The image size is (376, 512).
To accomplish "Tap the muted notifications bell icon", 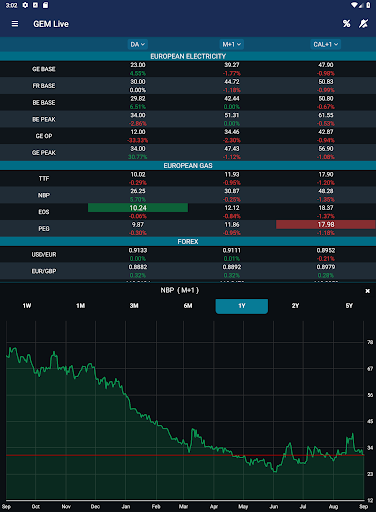I will tap(363, 24).
